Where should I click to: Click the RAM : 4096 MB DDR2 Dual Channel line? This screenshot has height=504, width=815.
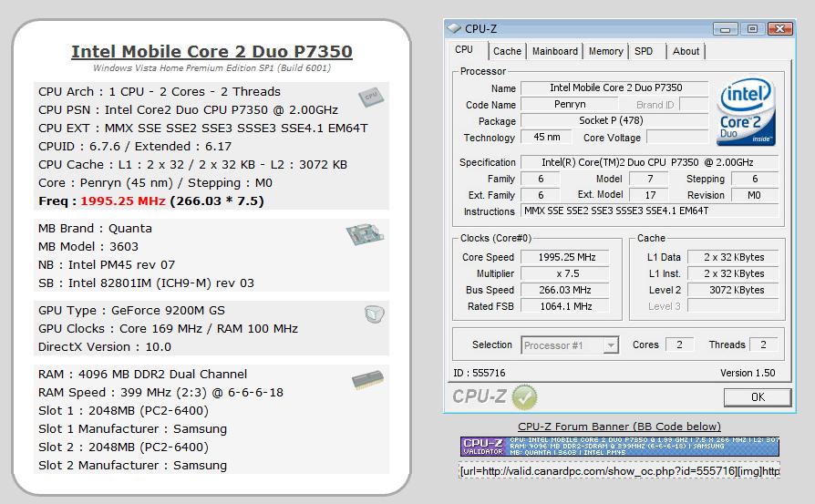tap(142, 375)
